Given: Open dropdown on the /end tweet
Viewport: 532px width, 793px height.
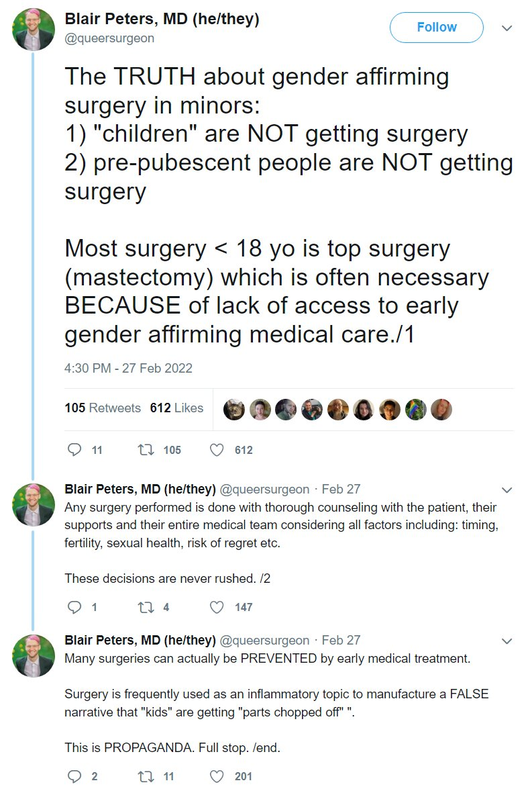Looking at the screenshot, I should 507,641.
